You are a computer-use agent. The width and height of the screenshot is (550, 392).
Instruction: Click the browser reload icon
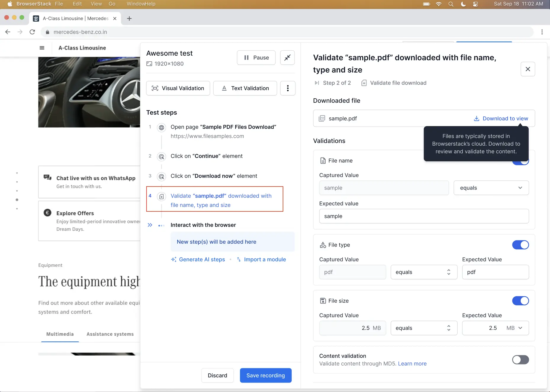click(32, 32)
